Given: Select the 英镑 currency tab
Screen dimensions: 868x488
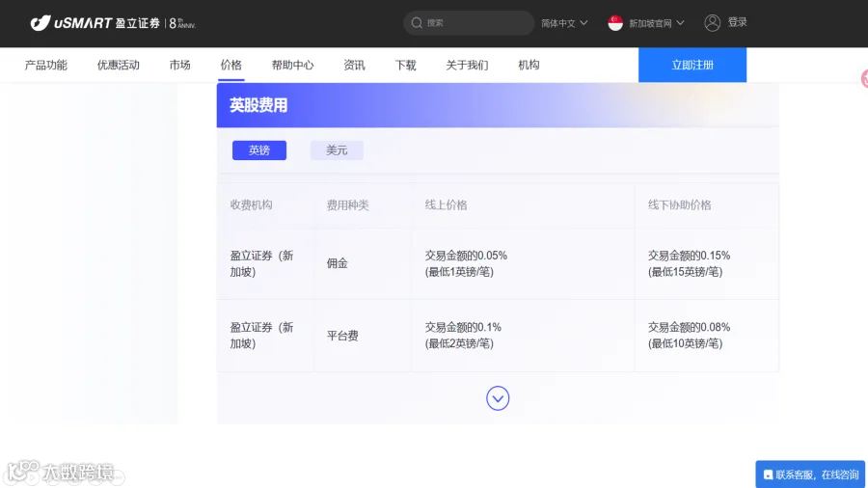Looking at the screenshot, I should tap(259, 149).
